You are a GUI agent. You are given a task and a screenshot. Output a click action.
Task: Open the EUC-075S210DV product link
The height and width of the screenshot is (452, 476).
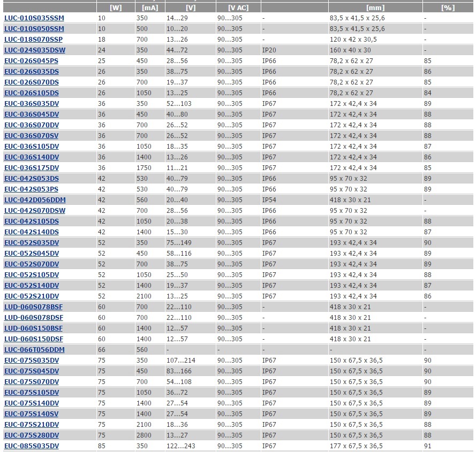(32, 424)
